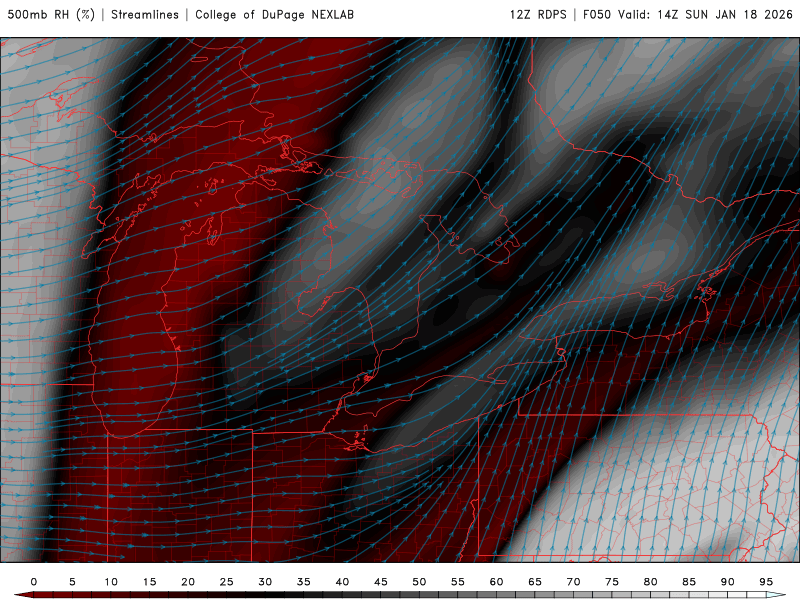Click the colorbar label "35"
Screen dimensions: 800x600
[x=304, y=582]
